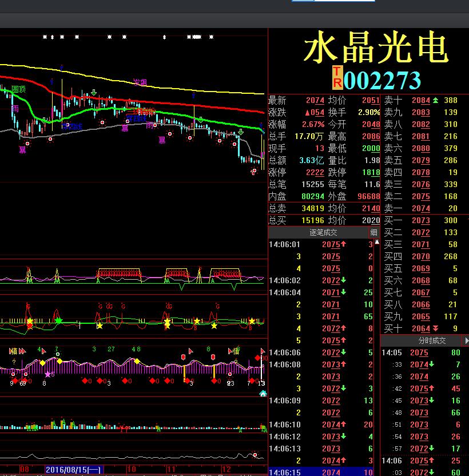Click the down arrow in the :57 分时成交 row

click(x=431, y=448)
